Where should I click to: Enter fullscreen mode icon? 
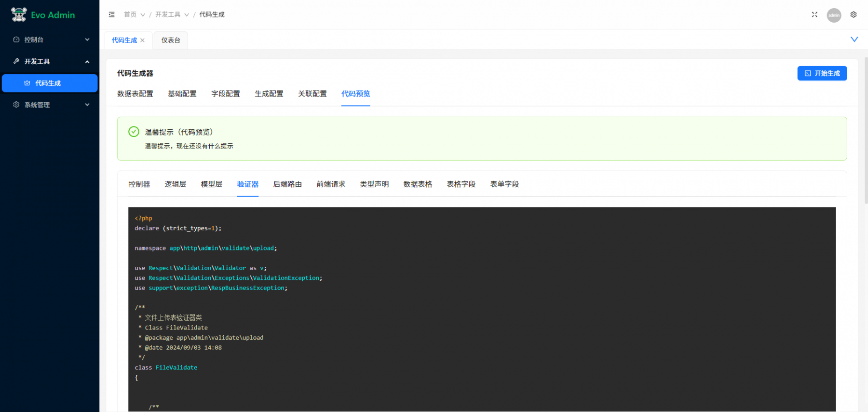coord(814,14)
